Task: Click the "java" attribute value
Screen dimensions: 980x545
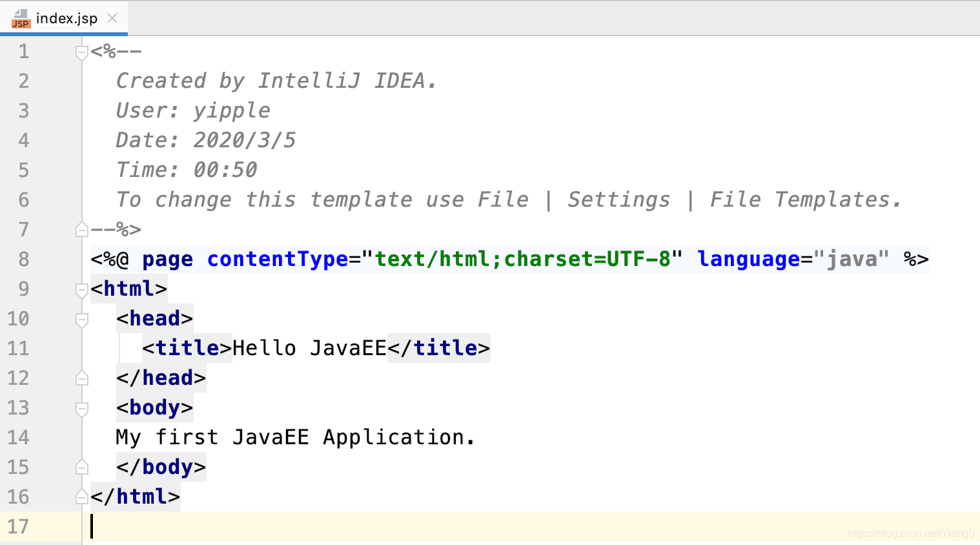Action: [852, 260]
